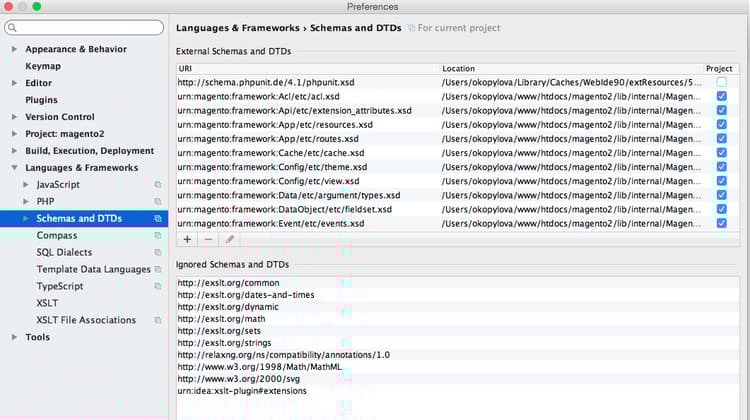Focus the preferences search field

(88, 28)
